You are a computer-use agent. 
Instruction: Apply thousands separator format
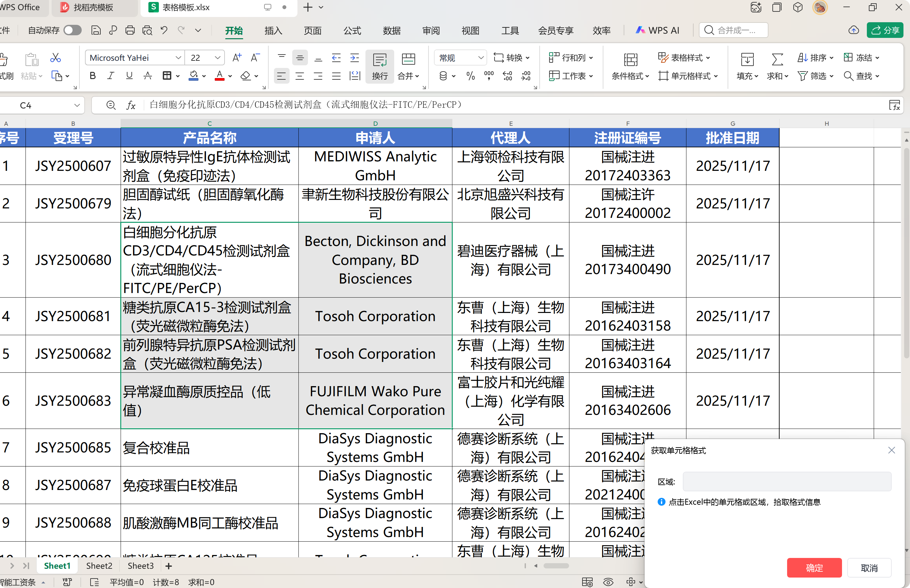click(x=489, y=76)
